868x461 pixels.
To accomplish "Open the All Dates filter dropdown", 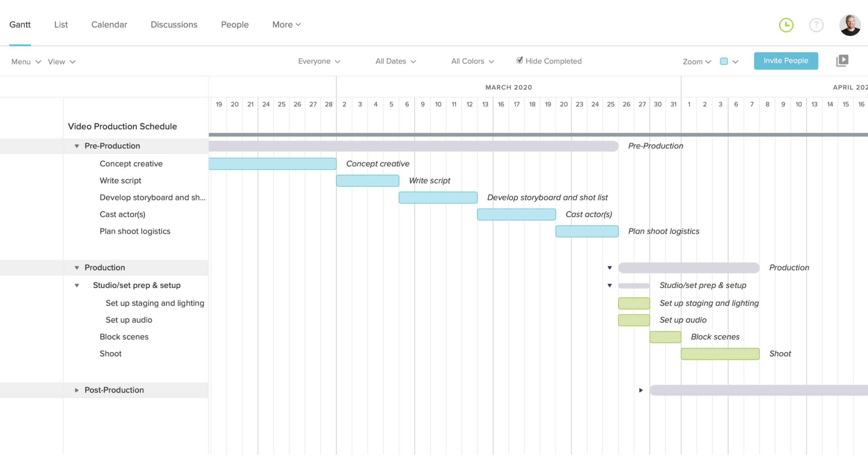I will (396, 61).
